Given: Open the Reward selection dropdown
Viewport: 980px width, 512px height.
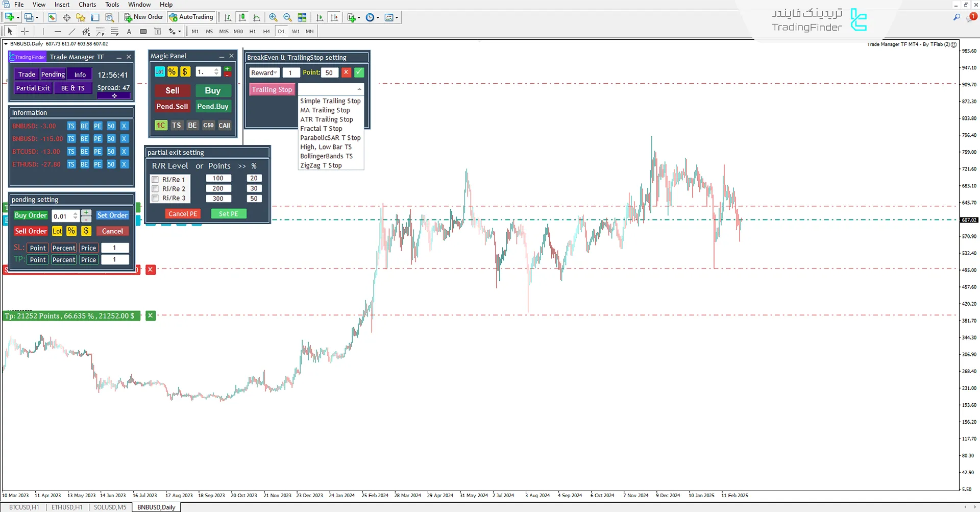Looking at the screenshot, I should click(x=275, y=72).
